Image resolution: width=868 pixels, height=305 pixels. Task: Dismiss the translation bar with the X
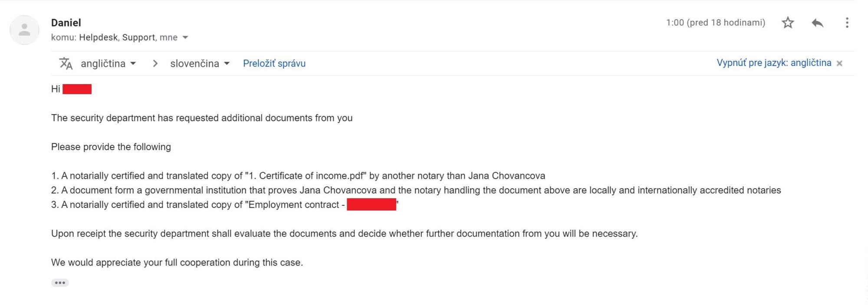[x=839, y=63]
